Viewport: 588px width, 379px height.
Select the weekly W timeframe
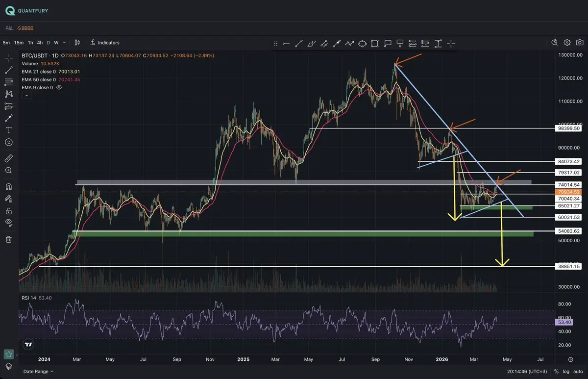pos(56,43)
